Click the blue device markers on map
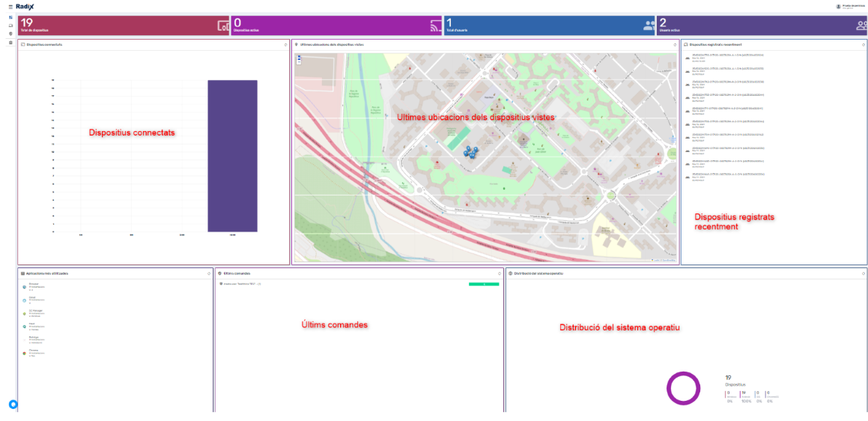This screenshot has height=421, width=868. point(470,152)
